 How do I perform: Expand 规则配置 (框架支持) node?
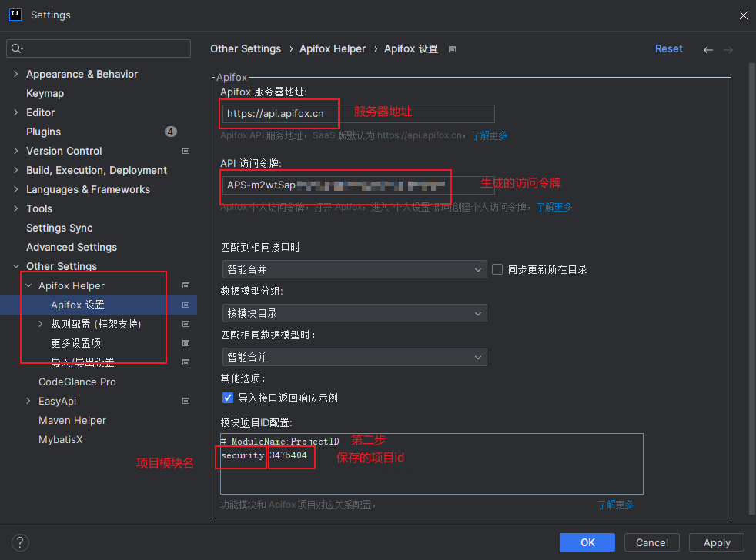[41, 324]
